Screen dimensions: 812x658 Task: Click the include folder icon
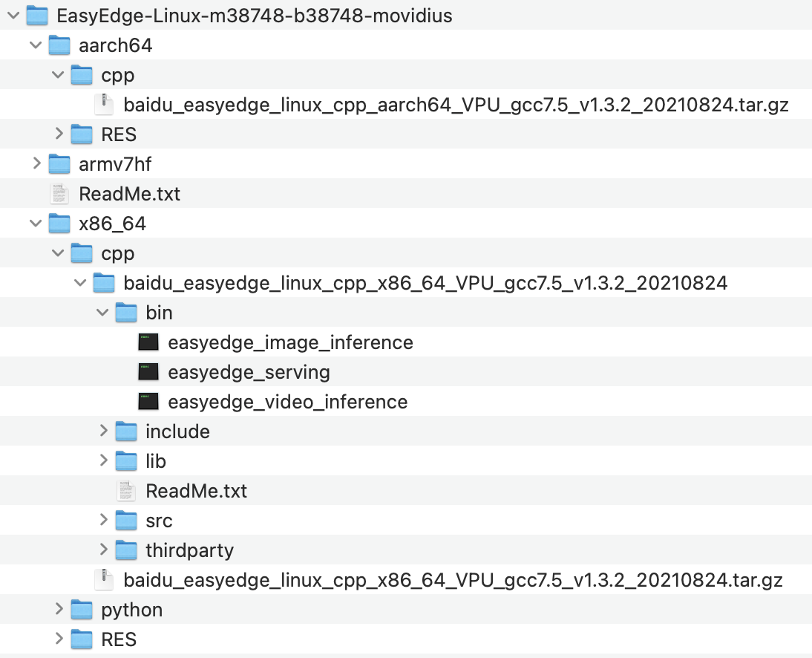126,431
